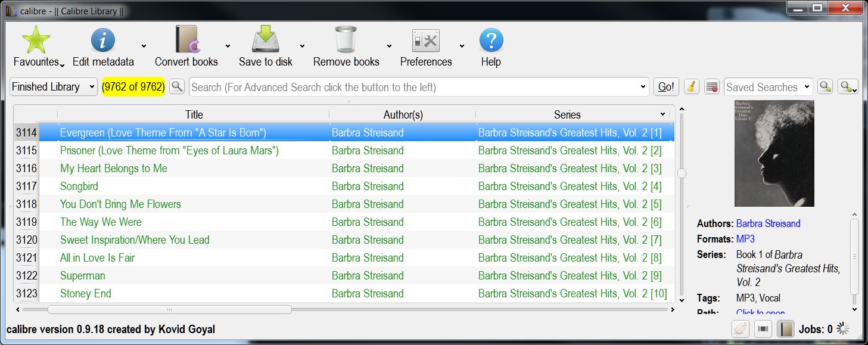Toggle the Cover Browser icon
This screenshot has width=868, height=345.
click(763, 329)
